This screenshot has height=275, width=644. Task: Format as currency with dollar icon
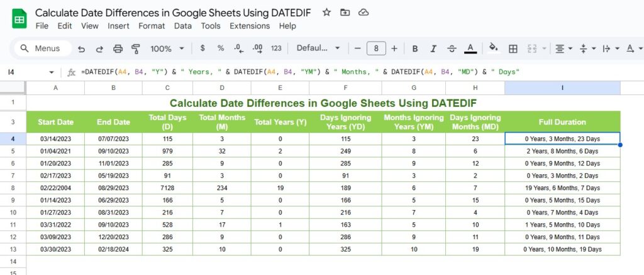203,48
